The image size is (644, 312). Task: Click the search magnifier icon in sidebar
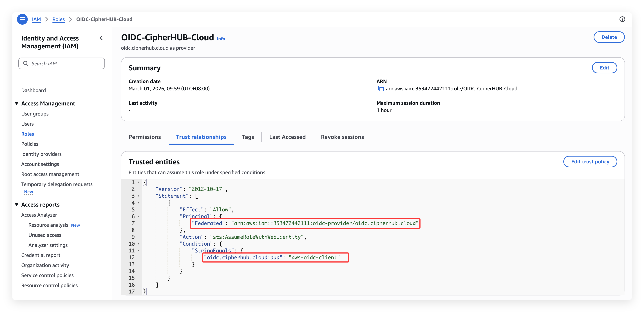(26, 64)
